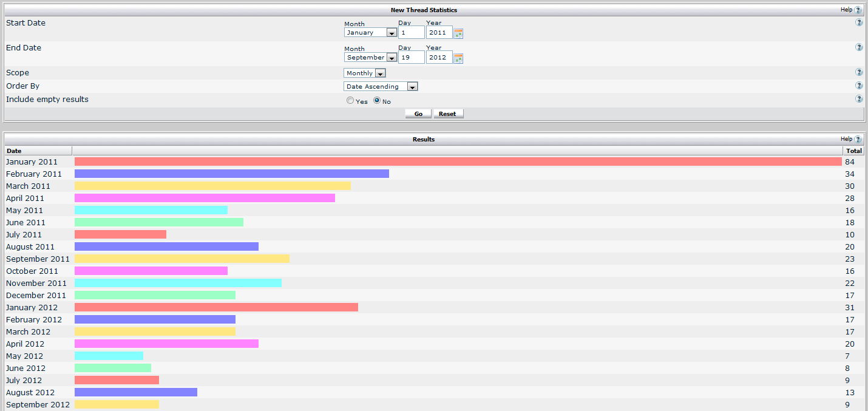Click the Include empty results help icon
Image resolution: width=868 pixels, height=411 pixels.
coord(859,99)
